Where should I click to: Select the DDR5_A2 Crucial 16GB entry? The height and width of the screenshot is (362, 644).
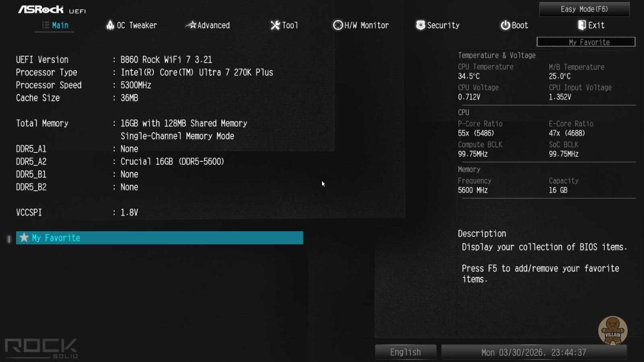click(172, 161)
